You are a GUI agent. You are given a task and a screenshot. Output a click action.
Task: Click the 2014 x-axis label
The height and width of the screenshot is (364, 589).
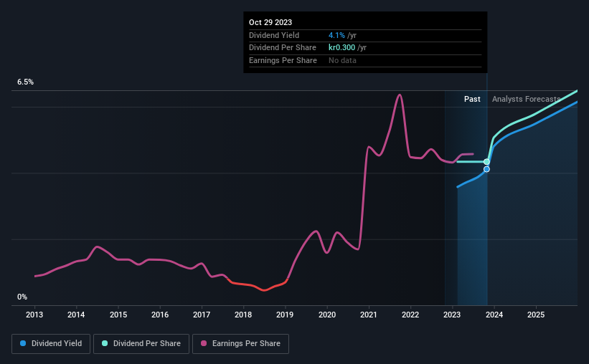tap(76, 315)
